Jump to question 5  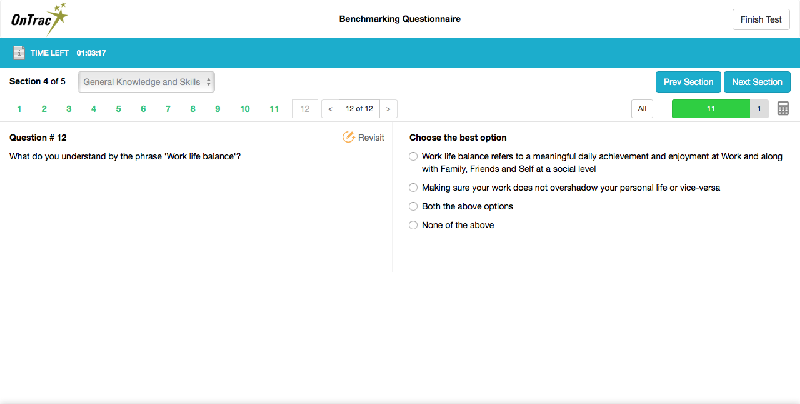[x=118, y=108]
